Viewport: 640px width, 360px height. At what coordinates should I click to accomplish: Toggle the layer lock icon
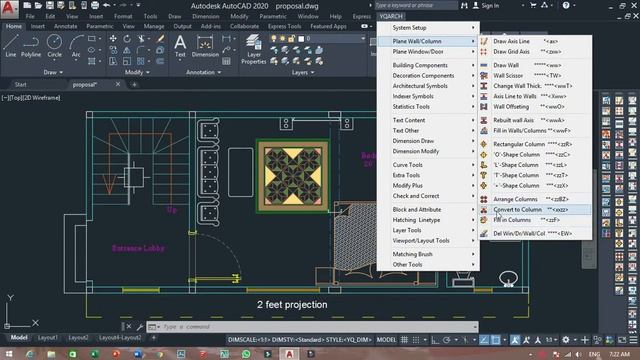pyautogui.click(x=291, y=38)
